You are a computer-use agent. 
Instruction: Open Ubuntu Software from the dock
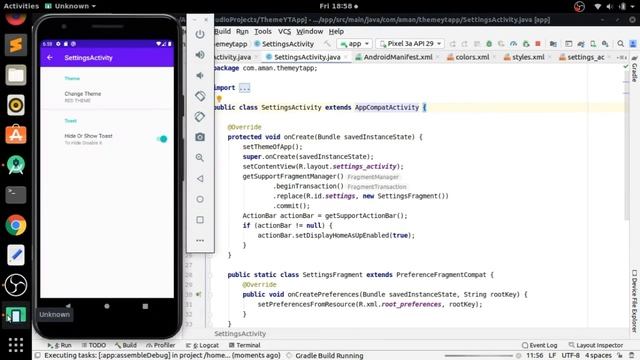tap(16, 135)
